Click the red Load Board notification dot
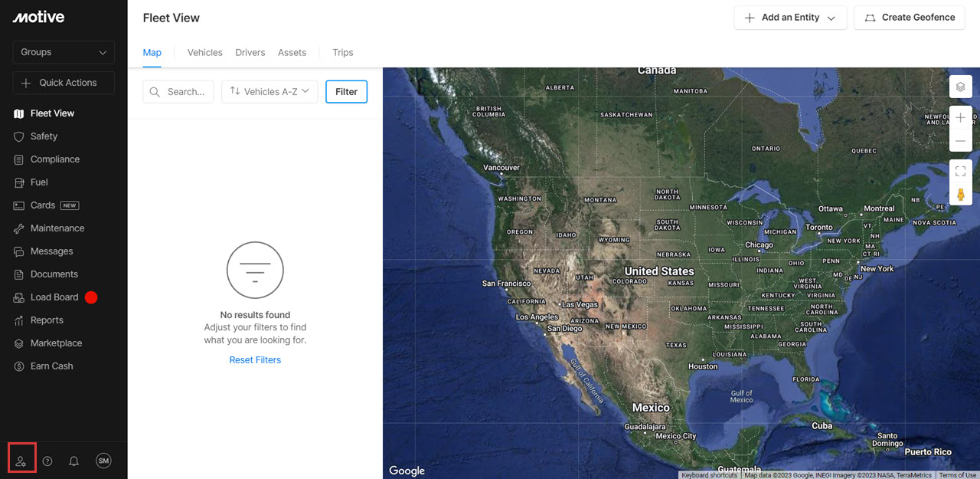The height and width of the screenshot is (479, 980). click(x=91, y=297)
